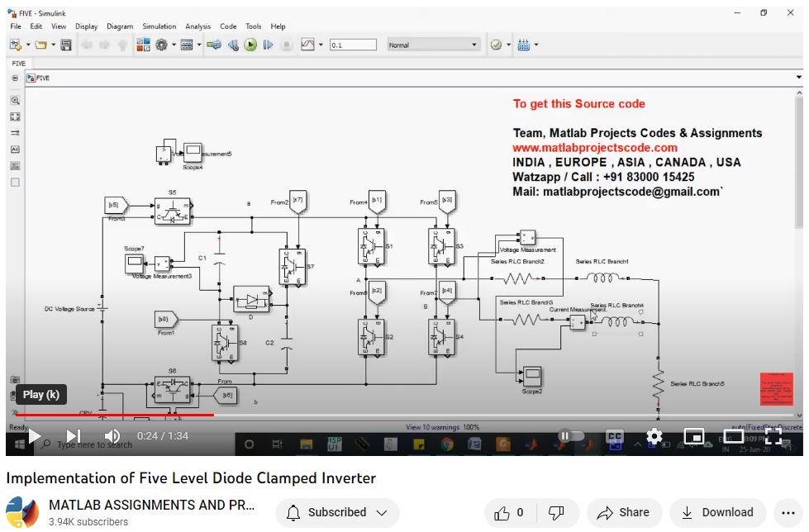The width and height of the screenshot is (809, 532).
Task: Run the simulation with green play icon
Action: (250, 45)
